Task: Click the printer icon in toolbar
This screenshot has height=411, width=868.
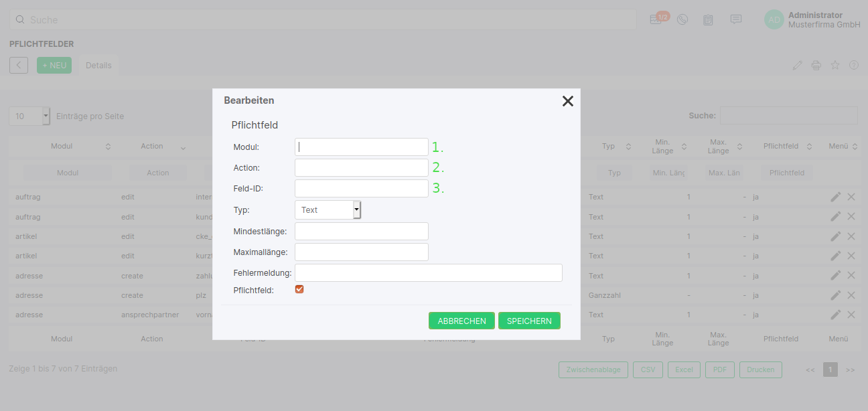Action: tap(816, 66)
